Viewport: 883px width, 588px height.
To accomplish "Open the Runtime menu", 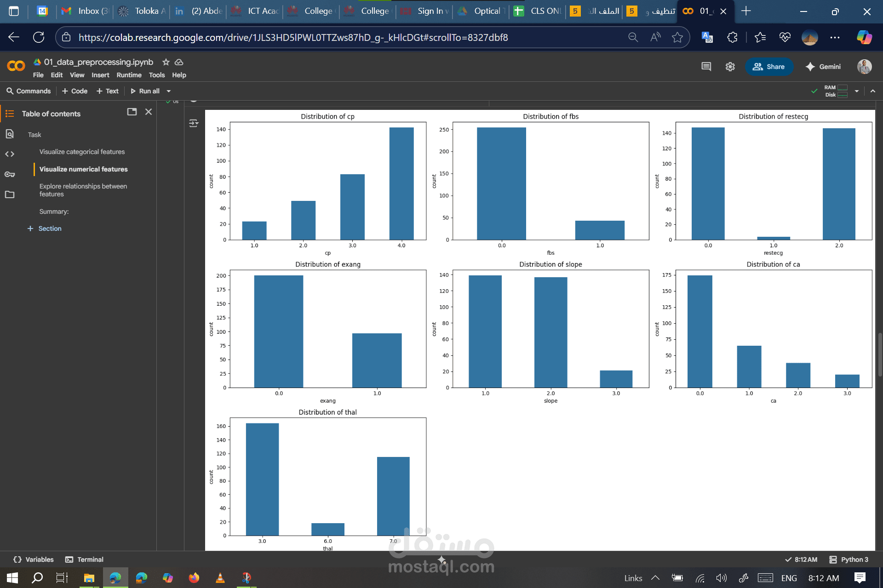I will pyautogui.click(x=129, y=75).
